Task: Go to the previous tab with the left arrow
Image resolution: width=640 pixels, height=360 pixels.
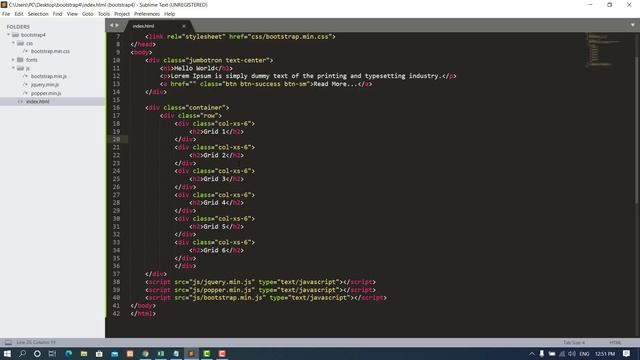Action: coord(111,25)
